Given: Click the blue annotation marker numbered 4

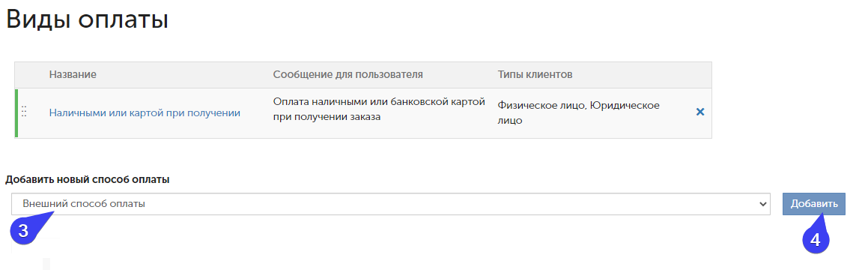Looking at the screenshot, I should (x=815, y=239).
